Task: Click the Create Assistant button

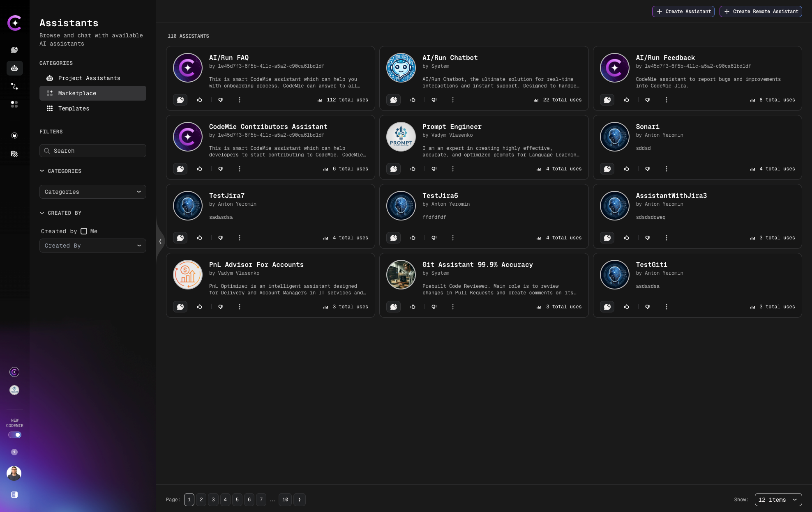Action: click(x=683, y=11)
